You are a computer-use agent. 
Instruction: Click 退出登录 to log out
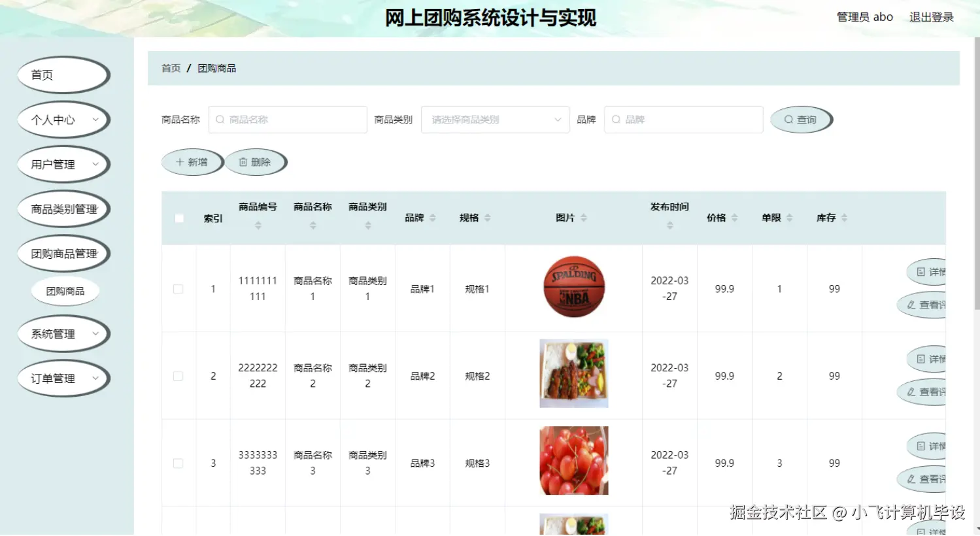932,17
